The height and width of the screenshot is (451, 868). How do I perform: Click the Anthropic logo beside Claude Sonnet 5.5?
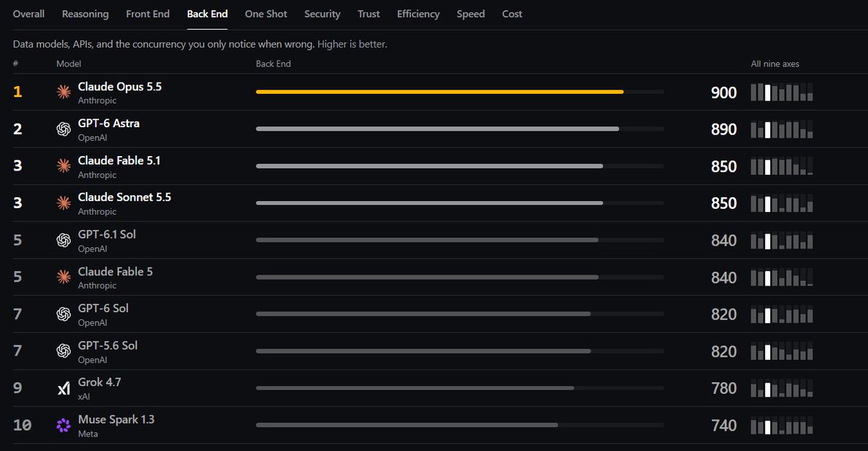click(x=64, y=203)
